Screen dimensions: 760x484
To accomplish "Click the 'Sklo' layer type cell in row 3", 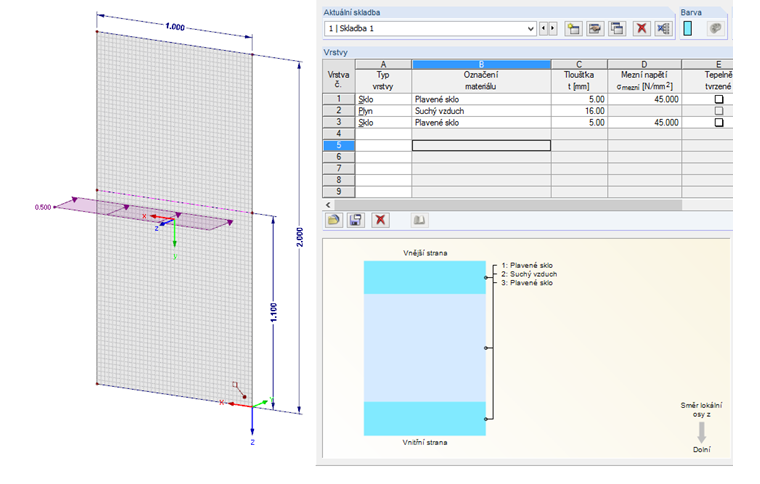I will click(383, 123).
